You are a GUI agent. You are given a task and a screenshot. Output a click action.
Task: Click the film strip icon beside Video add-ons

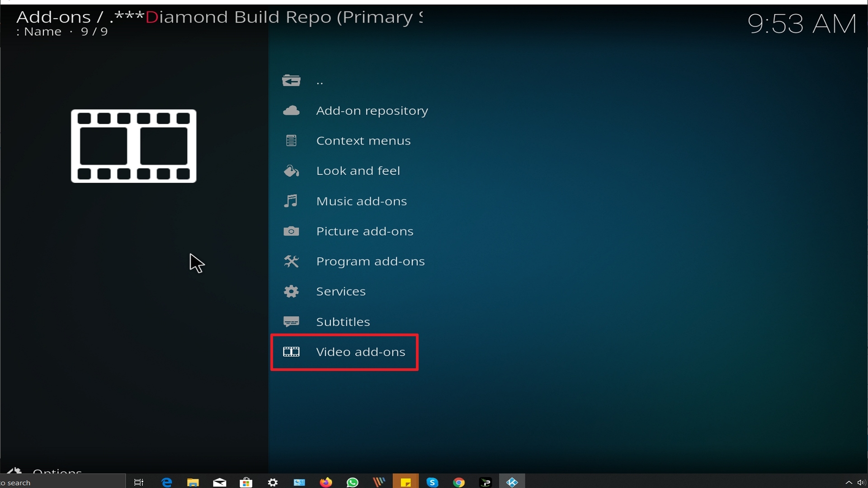click(291, 352)
